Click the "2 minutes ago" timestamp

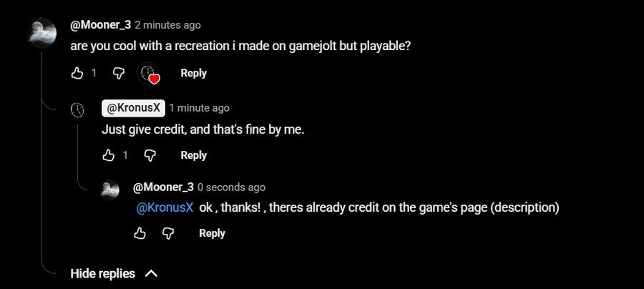[167, 25]
